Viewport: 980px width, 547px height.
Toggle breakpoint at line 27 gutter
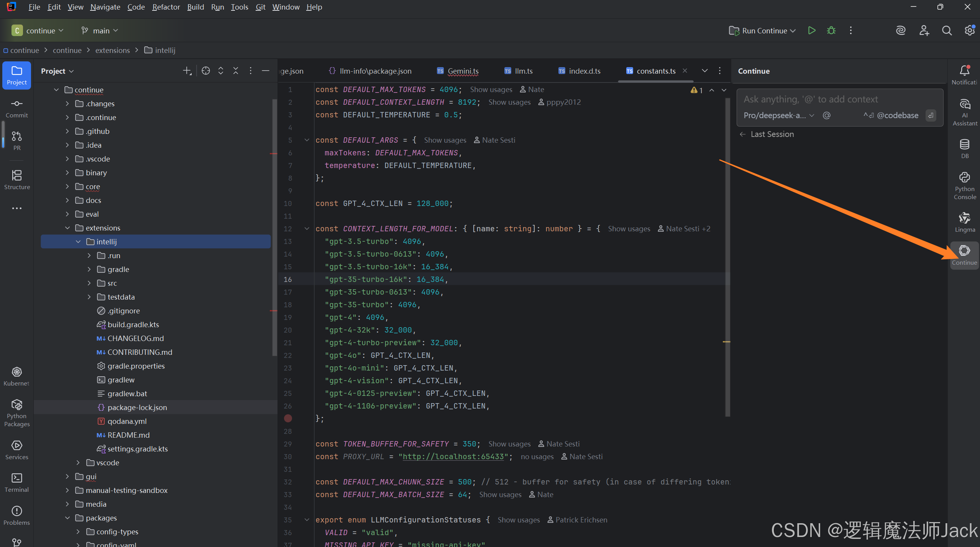(288, 418)
